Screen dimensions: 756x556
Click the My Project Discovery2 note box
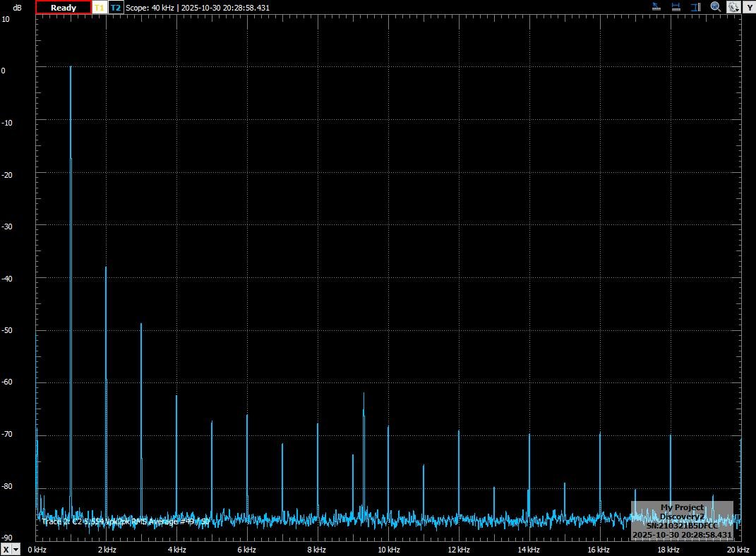click(x=682, y=521)
